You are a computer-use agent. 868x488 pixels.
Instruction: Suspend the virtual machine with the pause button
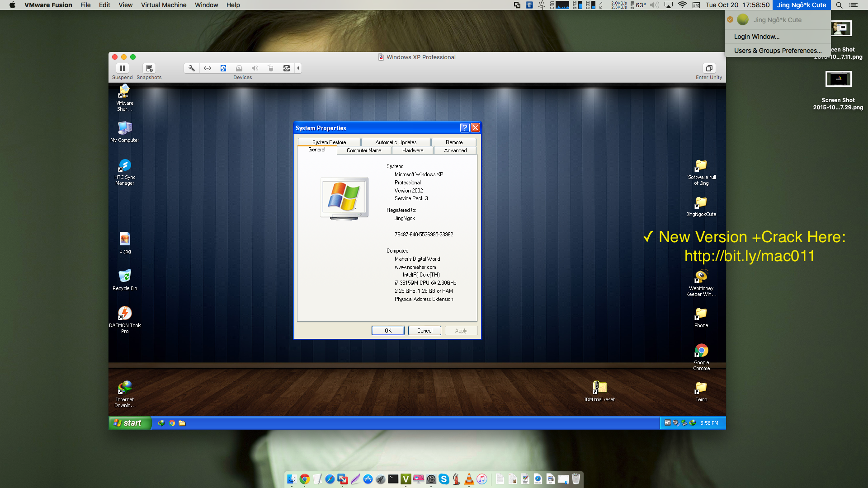pos(122,68)
